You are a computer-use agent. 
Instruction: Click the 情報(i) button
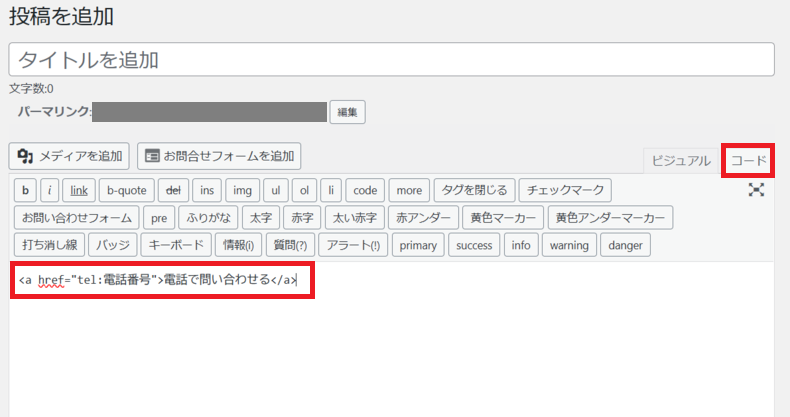(238, 245)
